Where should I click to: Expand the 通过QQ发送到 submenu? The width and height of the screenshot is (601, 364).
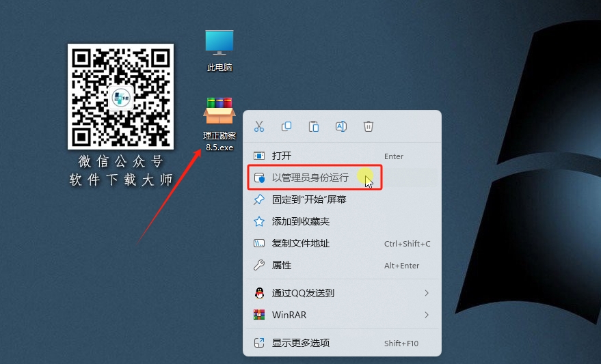(x=342, y=293)
